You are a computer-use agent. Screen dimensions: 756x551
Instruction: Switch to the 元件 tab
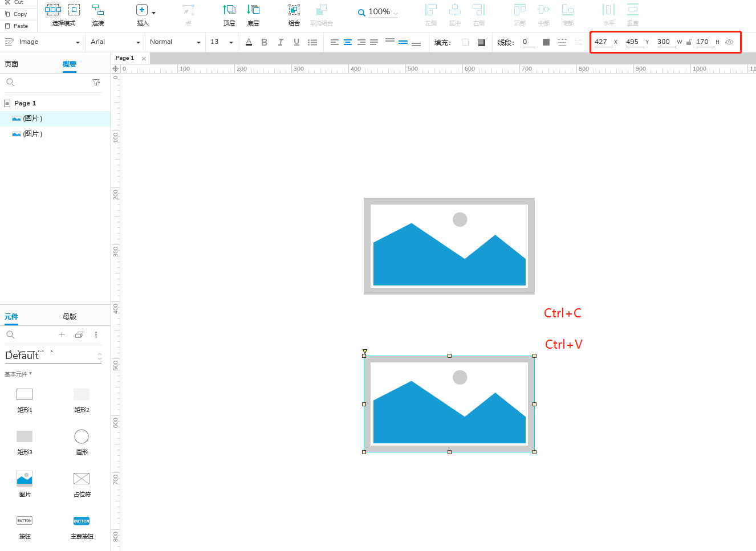[11, 317]
